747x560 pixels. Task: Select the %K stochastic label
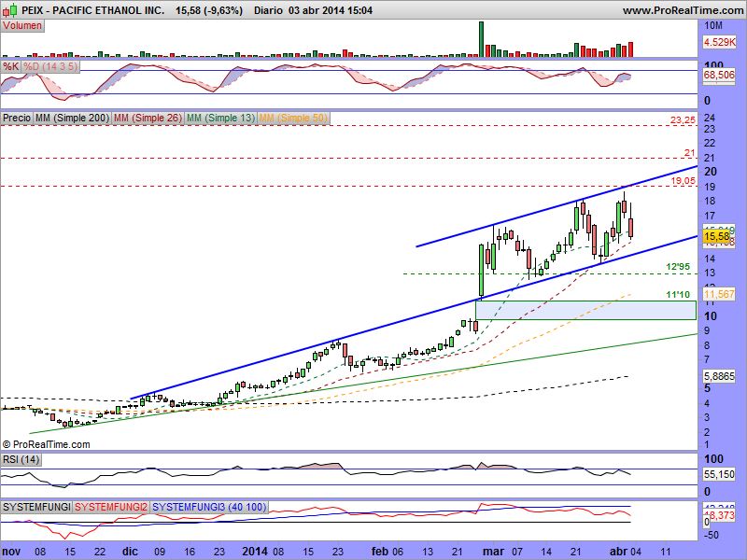(10, 66)
